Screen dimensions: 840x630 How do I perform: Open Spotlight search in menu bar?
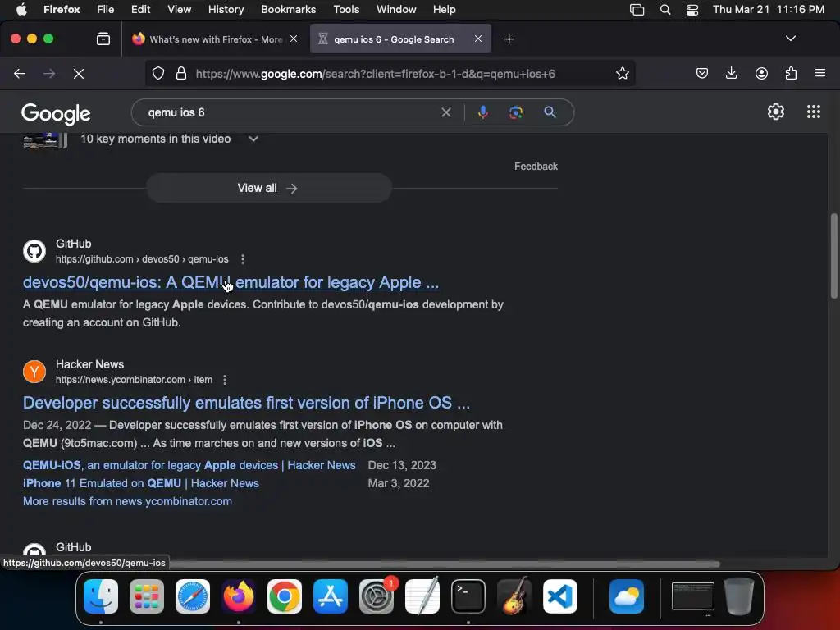664,10
